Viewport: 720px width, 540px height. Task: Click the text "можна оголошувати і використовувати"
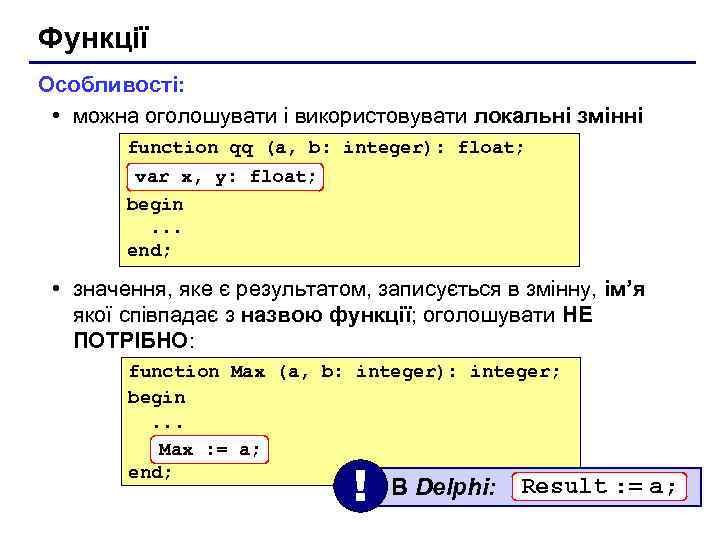(x=270, y=116)
